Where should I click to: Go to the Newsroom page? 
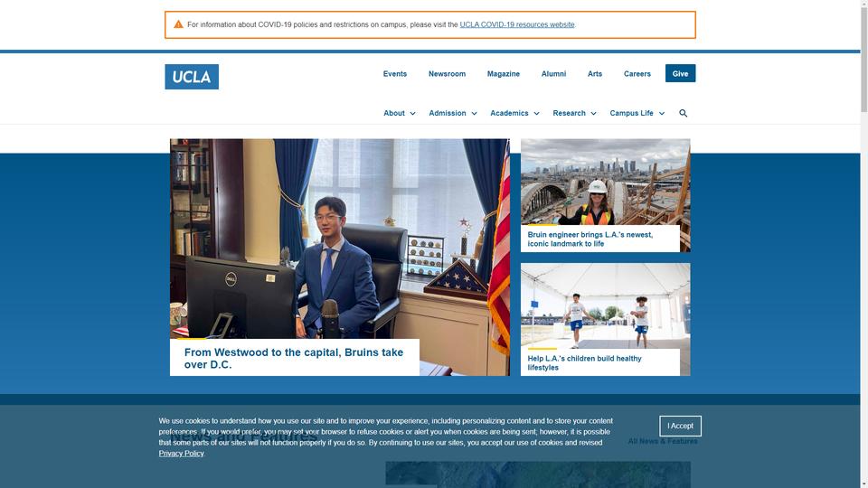[447, 73]
